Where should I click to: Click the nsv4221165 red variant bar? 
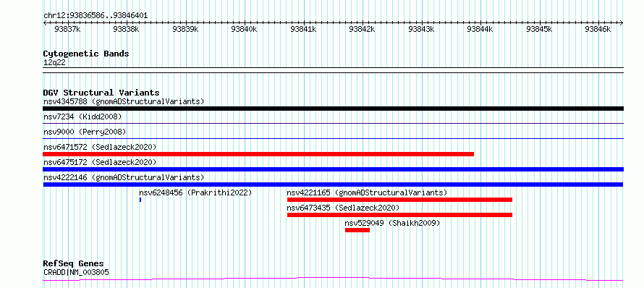399,200
